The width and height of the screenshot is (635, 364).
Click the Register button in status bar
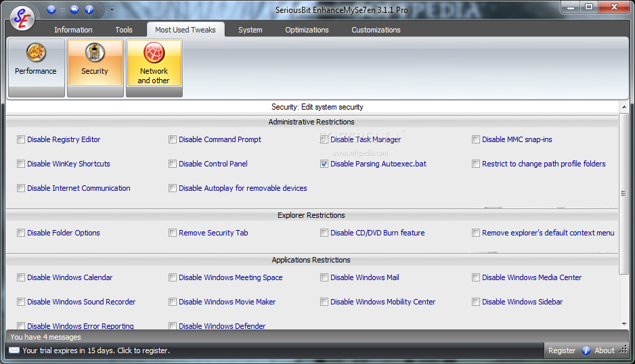pyautogui.click(x=562, y=350)
